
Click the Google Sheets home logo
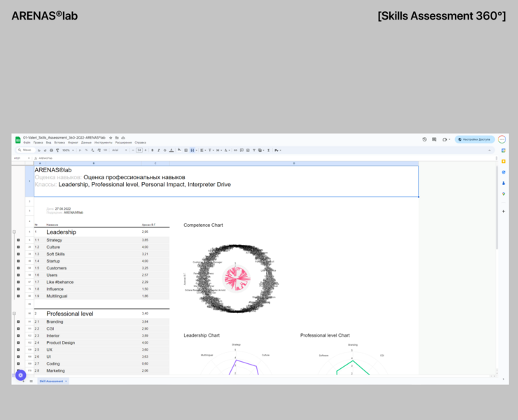[x=18, y=140]
